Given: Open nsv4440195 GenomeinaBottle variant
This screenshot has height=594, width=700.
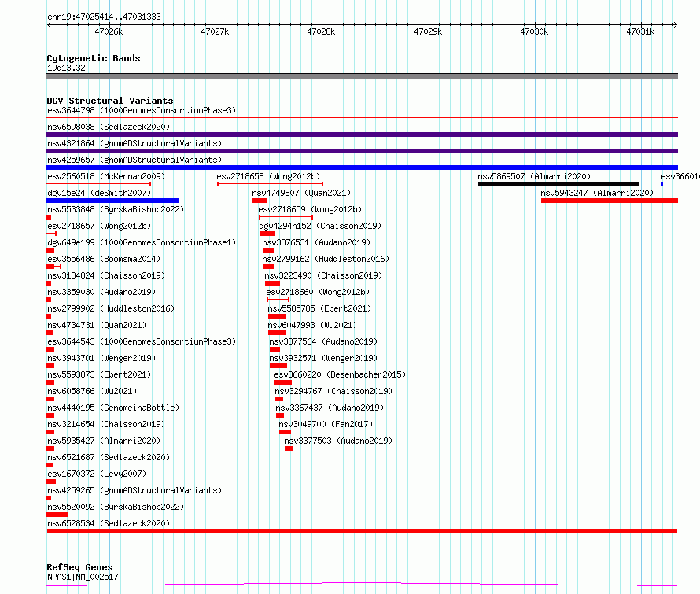Looking at the screenshot, I should coord(113,408).
